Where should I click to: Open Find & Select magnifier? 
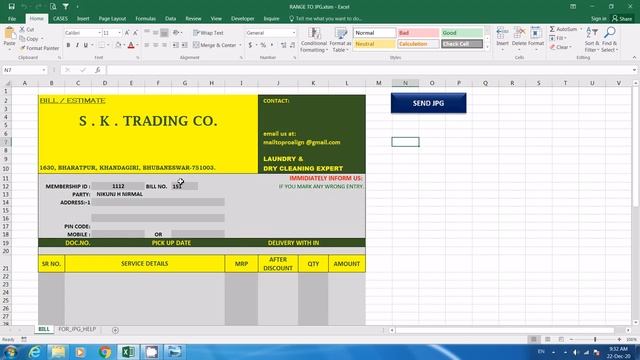point(610,40)
